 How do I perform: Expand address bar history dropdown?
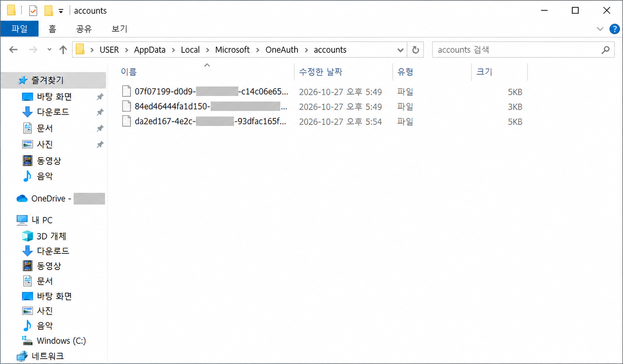400,50
